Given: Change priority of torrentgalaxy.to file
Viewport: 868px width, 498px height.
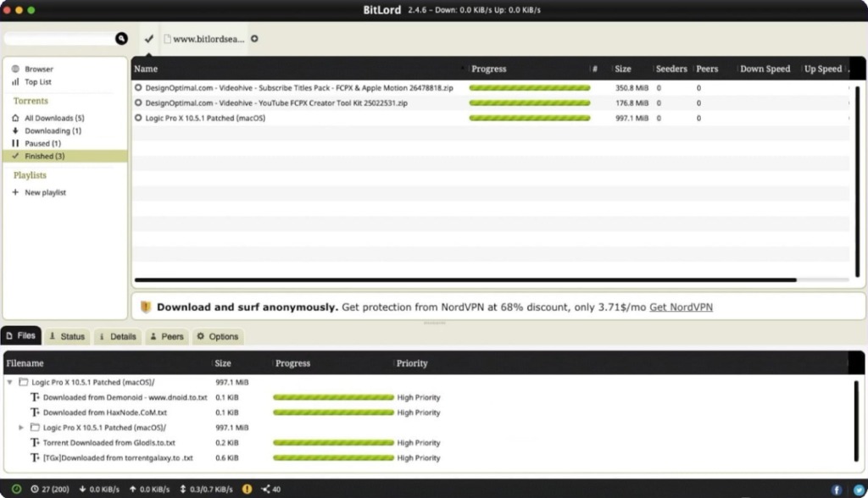Looking at the screenshot, I should [419, 457].
